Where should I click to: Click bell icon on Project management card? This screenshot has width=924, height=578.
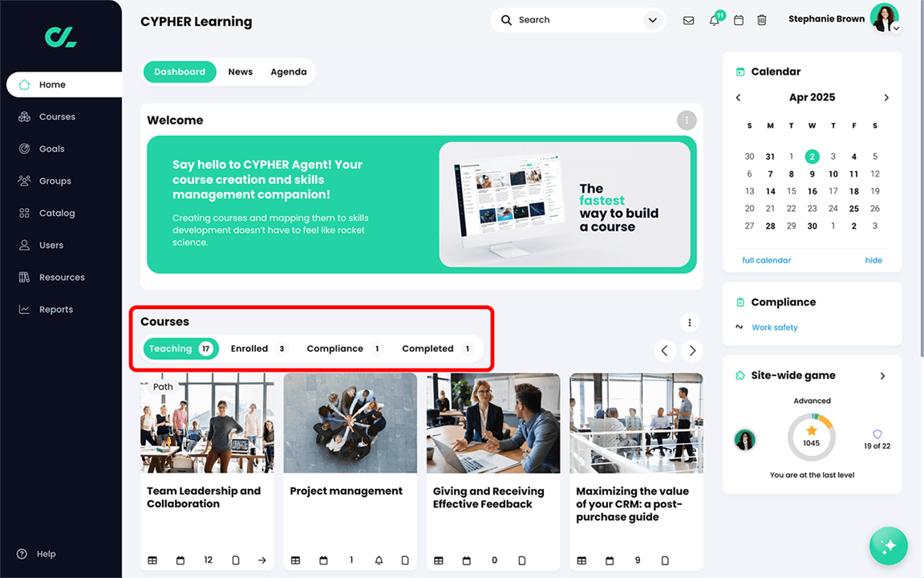click(x=379, y=560)
